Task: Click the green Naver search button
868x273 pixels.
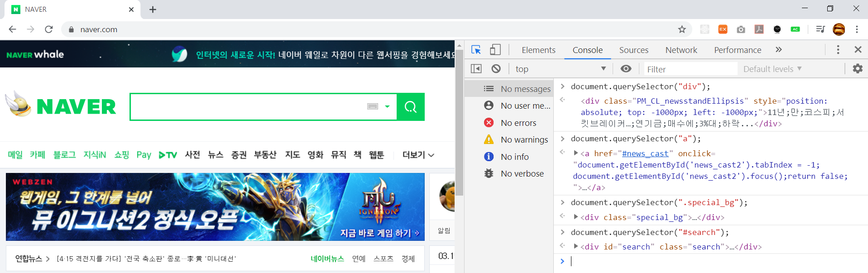Action: [x=411, y=107]
